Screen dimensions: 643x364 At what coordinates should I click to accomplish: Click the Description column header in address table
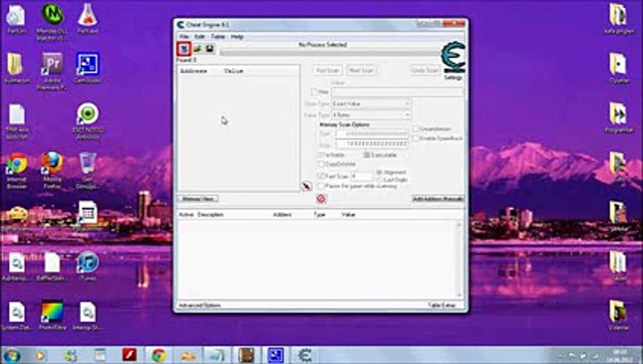point(211,215)
